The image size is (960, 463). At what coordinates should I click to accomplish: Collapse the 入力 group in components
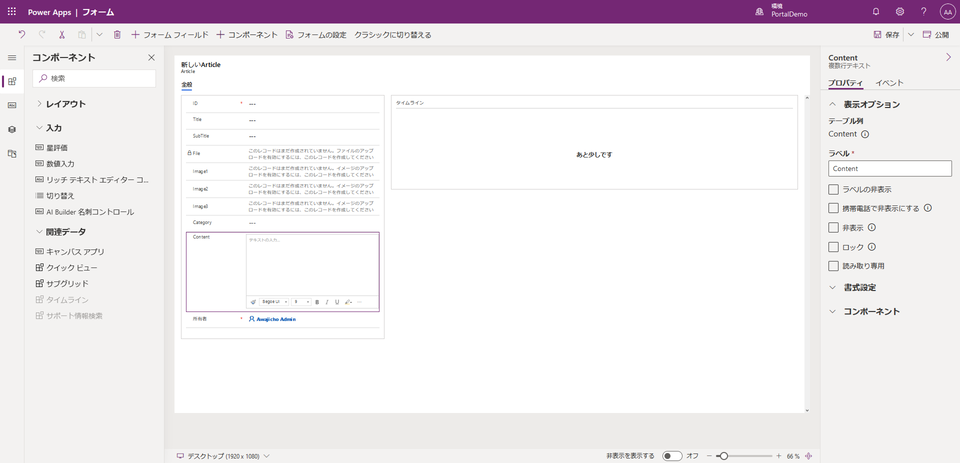click(39, 128)
